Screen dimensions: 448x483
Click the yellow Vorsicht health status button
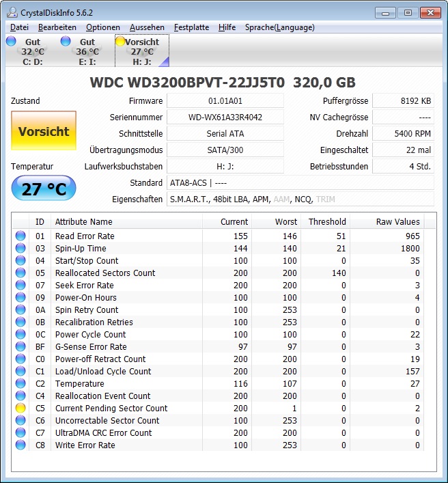44,131
